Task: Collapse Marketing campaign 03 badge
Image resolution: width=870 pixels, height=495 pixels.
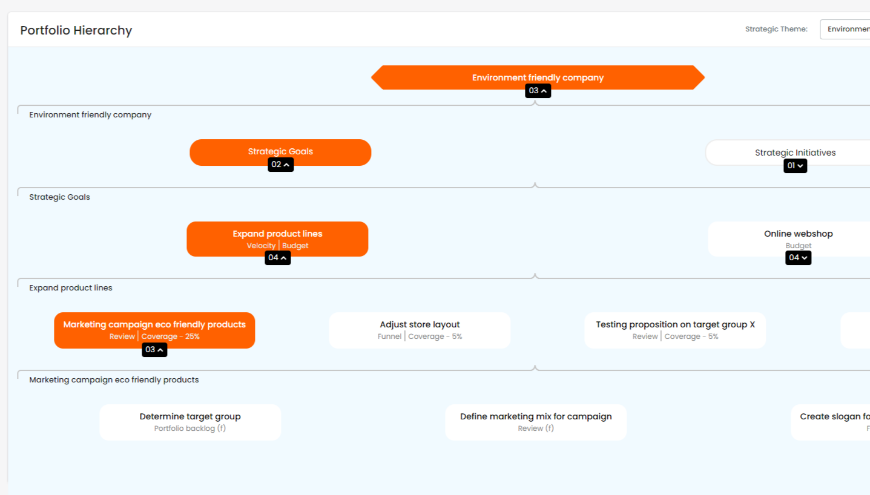Action: [x=154, y=350]
